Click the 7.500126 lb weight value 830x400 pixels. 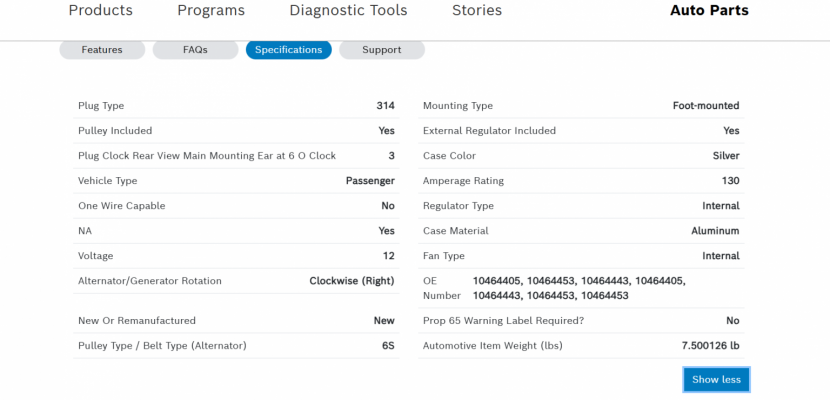coord(710,346)
